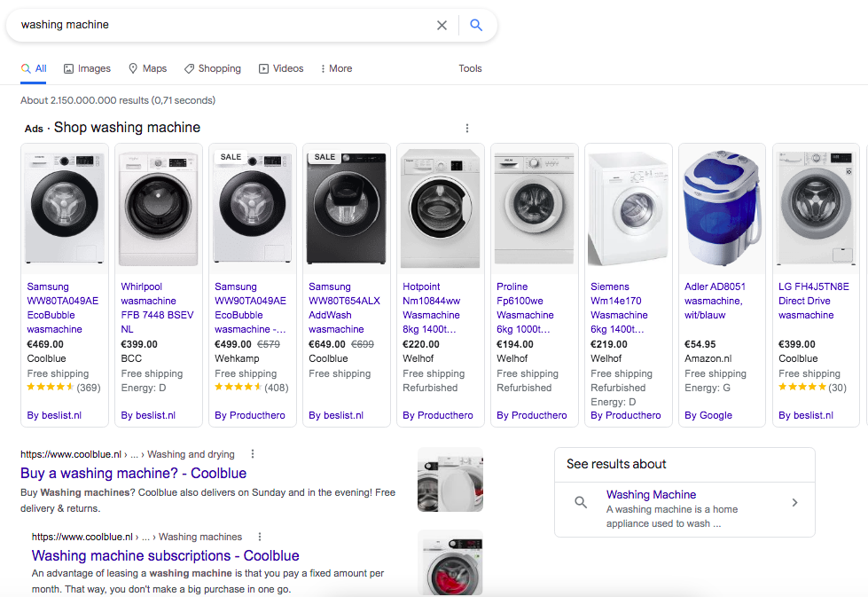Click inside the washing machine search field
Screen dimensions: 868x597
pos(222,25)
